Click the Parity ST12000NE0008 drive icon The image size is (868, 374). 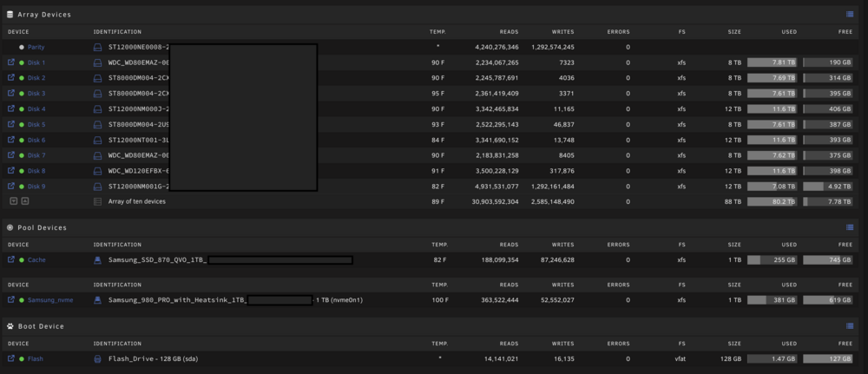[97, 48]
